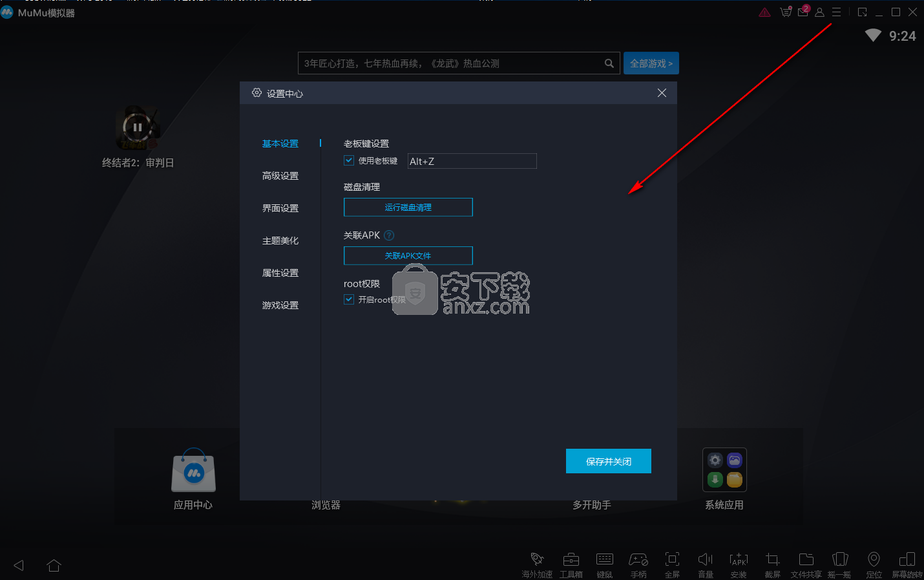Image resolution: width=924 pixels, height=580 pixels.
Task: Click the Android back triangle icon
Action: pos(19,565)
